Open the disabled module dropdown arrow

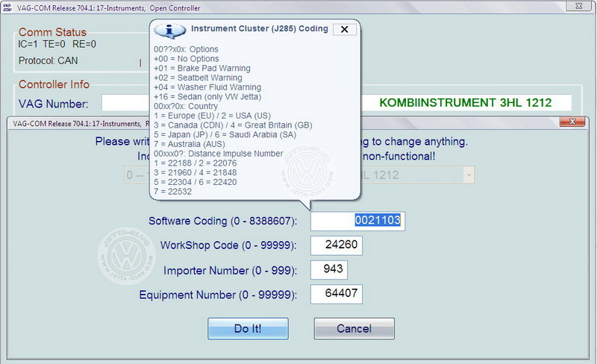(469, 175)
